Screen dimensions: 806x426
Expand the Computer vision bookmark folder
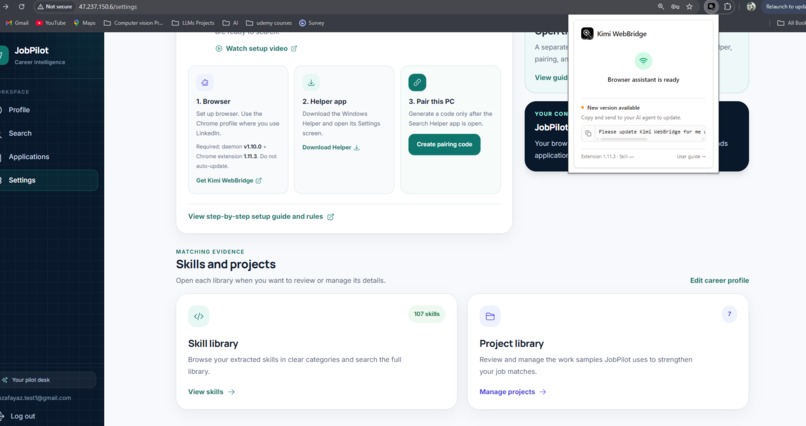pyautogui.click(x=133, y=23)
